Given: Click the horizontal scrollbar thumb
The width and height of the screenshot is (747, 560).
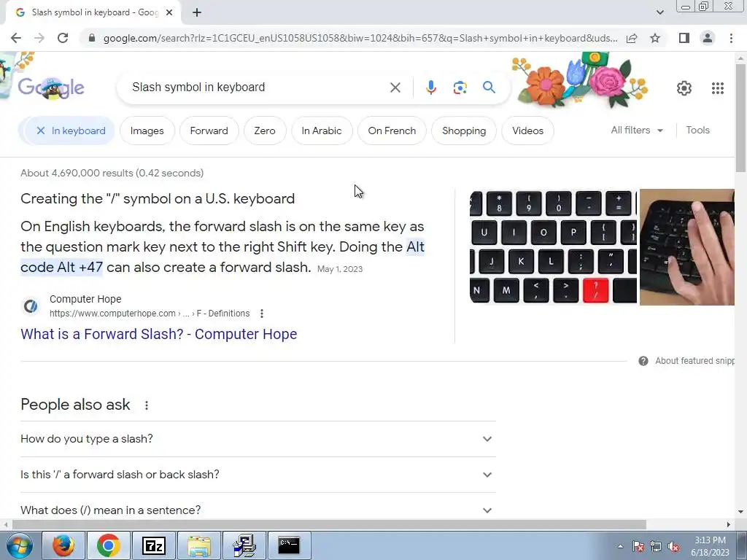Looking at the screenshot, I should click(x=329, y=524).
